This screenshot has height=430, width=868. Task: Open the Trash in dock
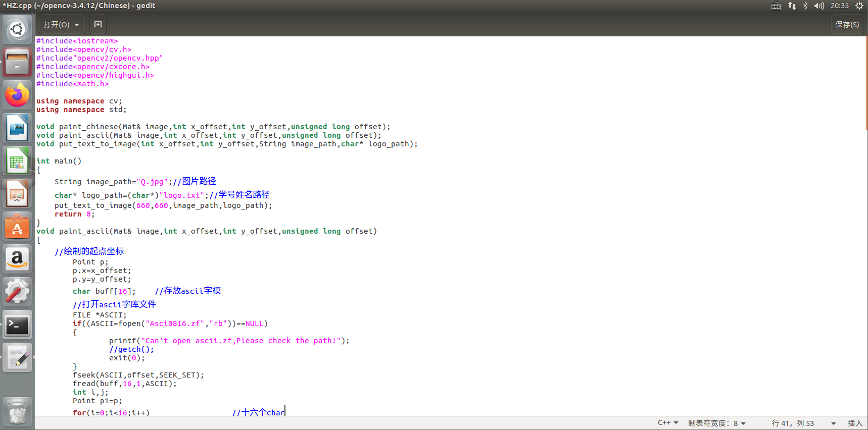click(x=17, y=411)
